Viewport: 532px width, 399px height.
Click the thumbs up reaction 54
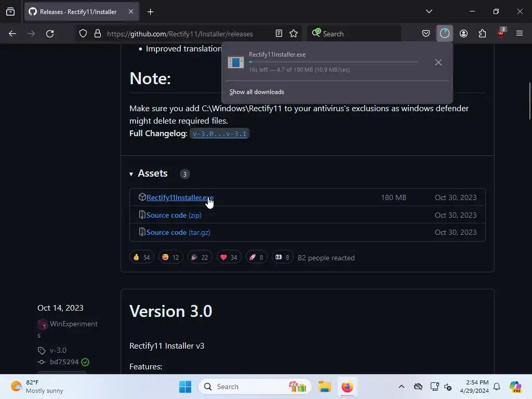click(141, 257)
